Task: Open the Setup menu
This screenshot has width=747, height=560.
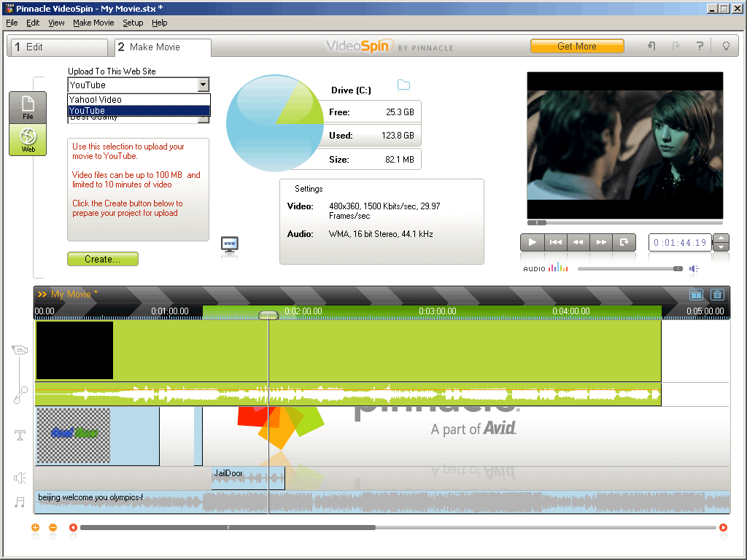Action: pyautogui.click(x=133, y=23)
